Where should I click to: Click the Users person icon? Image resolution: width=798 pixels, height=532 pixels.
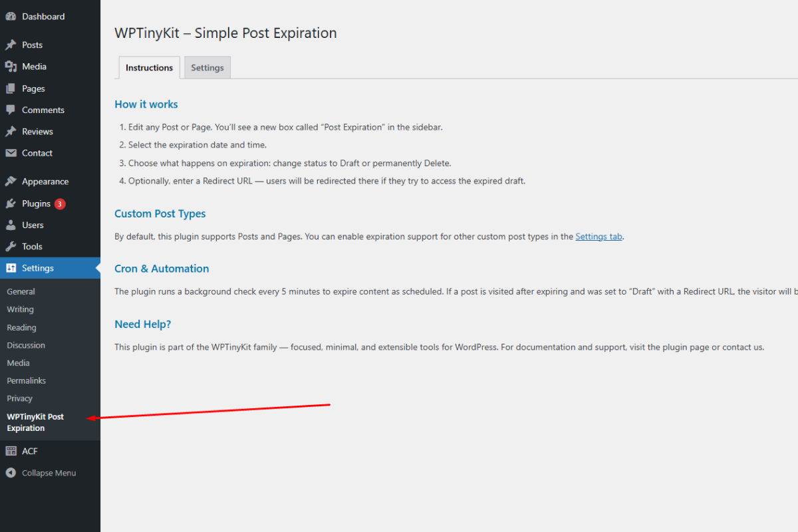pyautogui.click(x=11, y=225)
